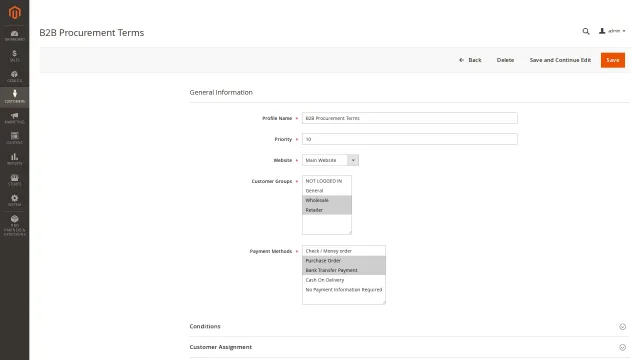Expand the Conditions section

409,327
